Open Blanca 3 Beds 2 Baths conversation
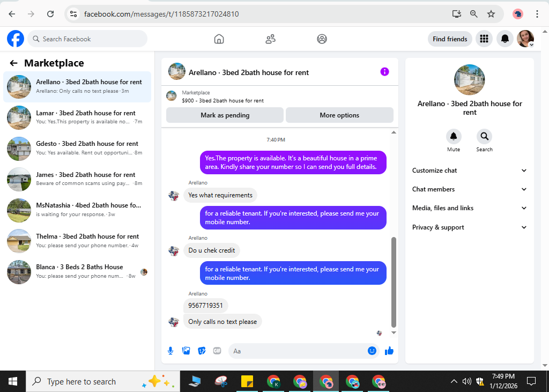 click(x=77, y=271)
